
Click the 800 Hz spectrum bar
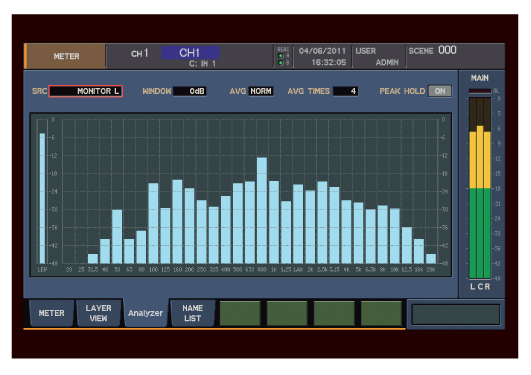tap(262, 210)
